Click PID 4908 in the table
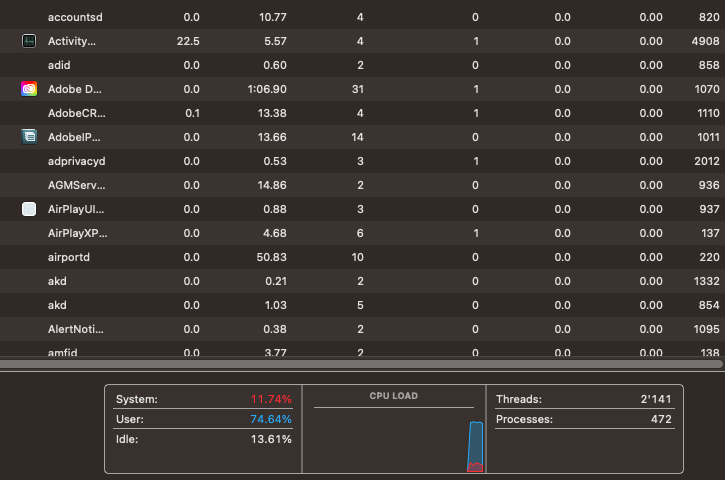 705,41
